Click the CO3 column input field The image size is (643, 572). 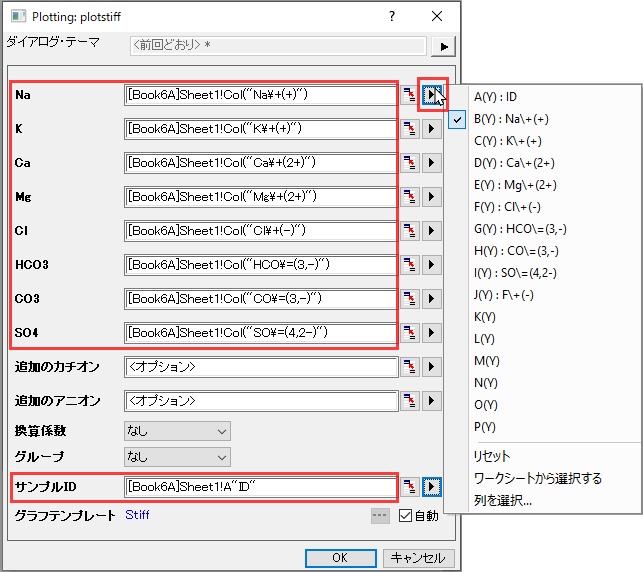pos(261,299)
